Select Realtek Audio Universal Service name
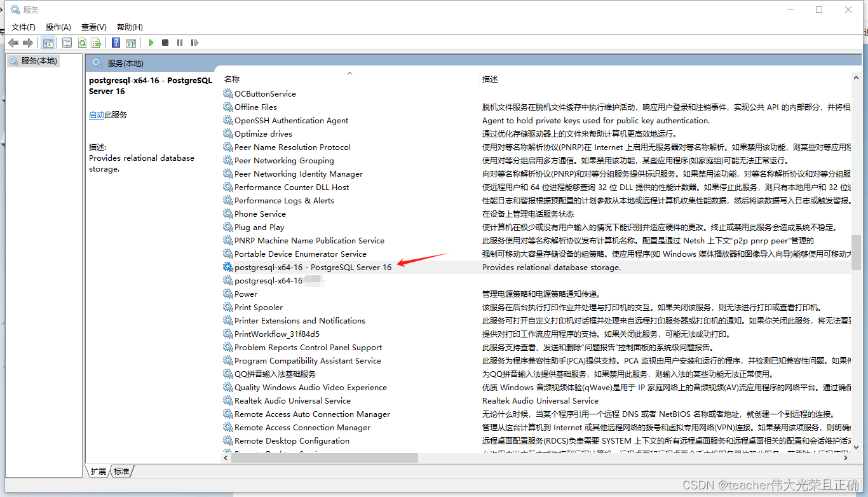868x497 pixels. pos(292,400)
